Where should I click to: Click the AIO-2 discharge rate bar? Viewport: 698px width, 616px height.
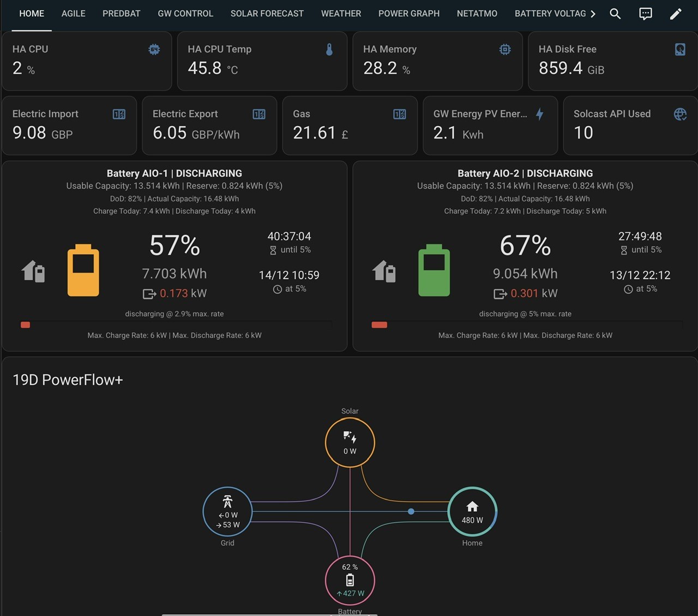(x=527, y=325)
